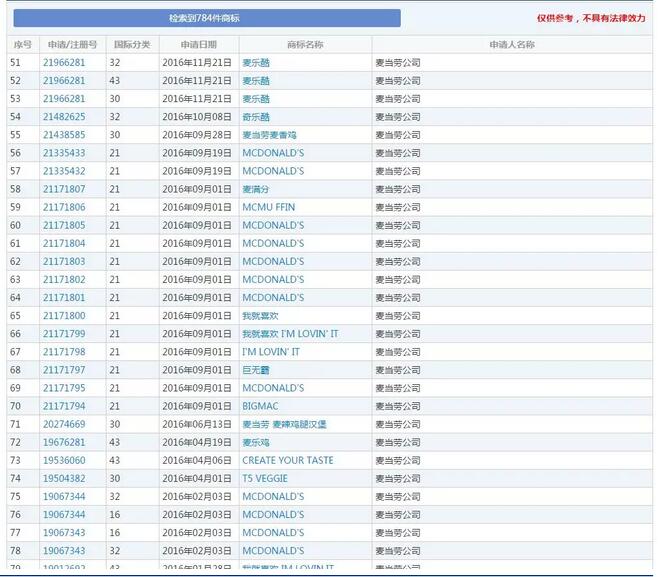The width and height of the screenshot is (663, 577).
Task: Open registration number 21171806
Action: click(x=64, y=207)
